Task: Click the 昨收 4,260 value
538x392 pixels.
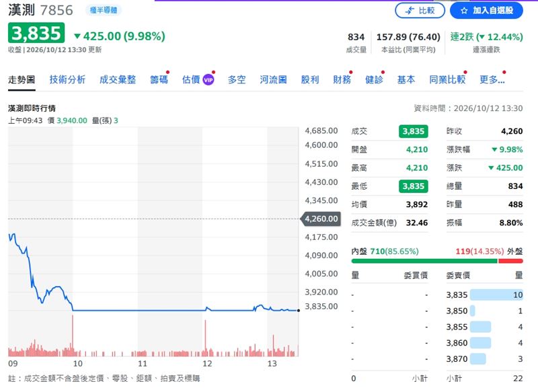Action: 512,131
